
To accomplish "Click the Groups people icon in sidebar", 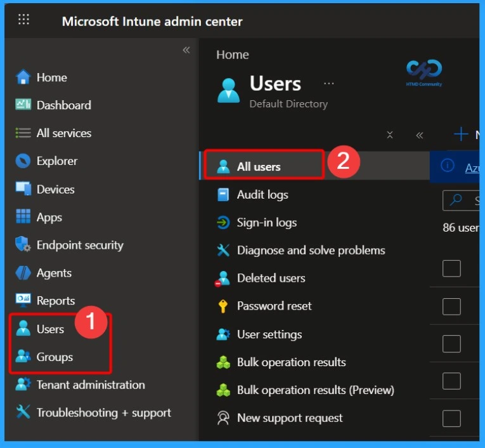I will pos(23,356).
